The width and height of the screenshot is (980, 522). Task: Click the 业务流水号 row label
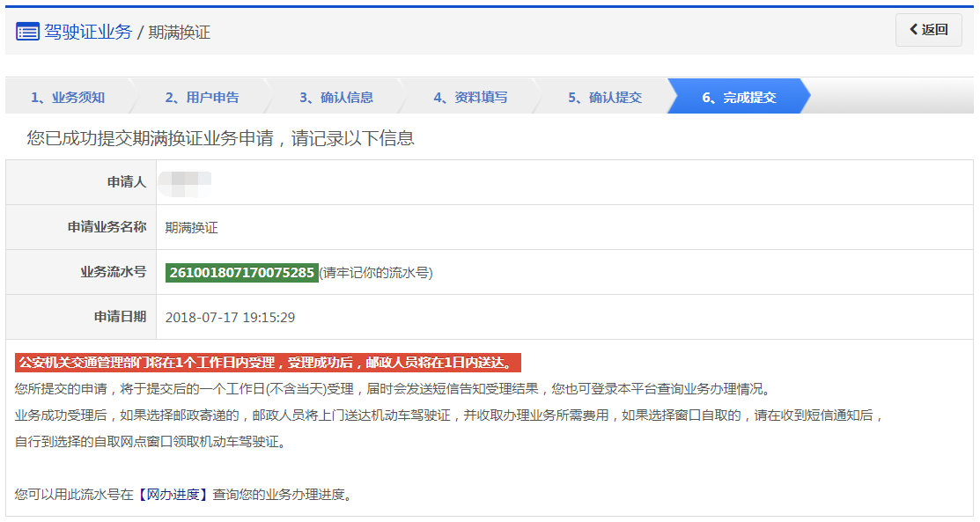tap(113, 273)
